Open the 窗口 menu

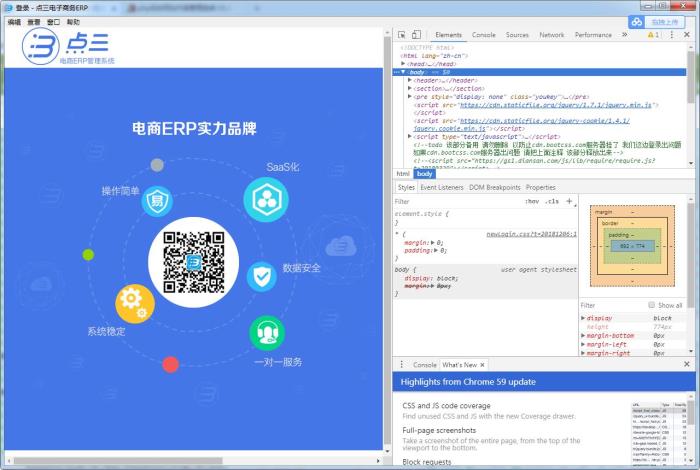point(53,22)
